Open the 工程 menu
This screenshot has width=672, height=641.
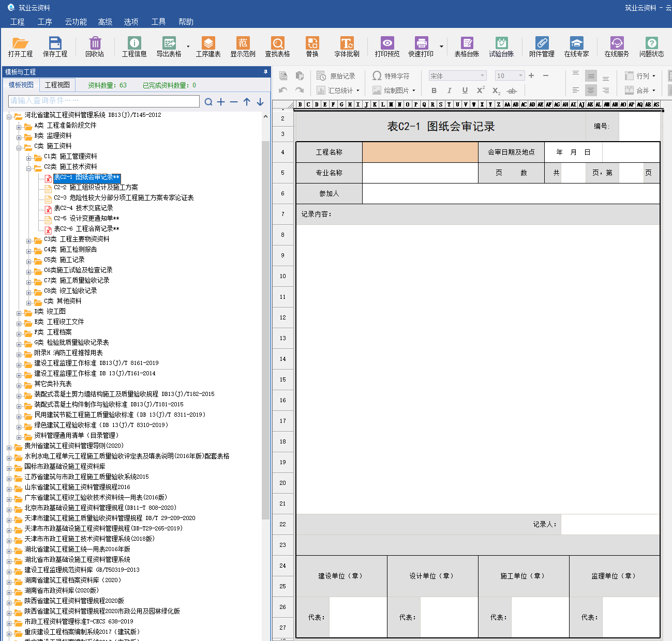pyautogui.click(x=17, y=22)
